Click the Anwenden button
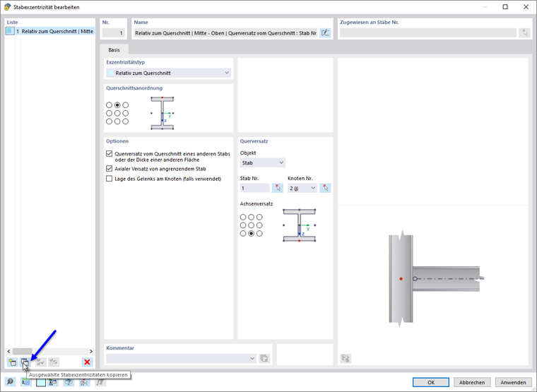 (513, 382)
